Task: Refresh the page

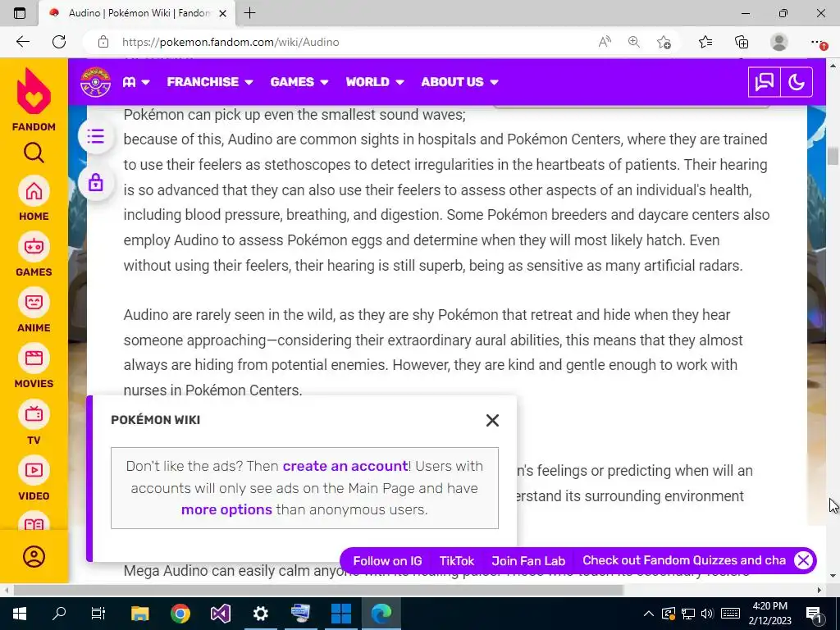Action: pos(59,42)
